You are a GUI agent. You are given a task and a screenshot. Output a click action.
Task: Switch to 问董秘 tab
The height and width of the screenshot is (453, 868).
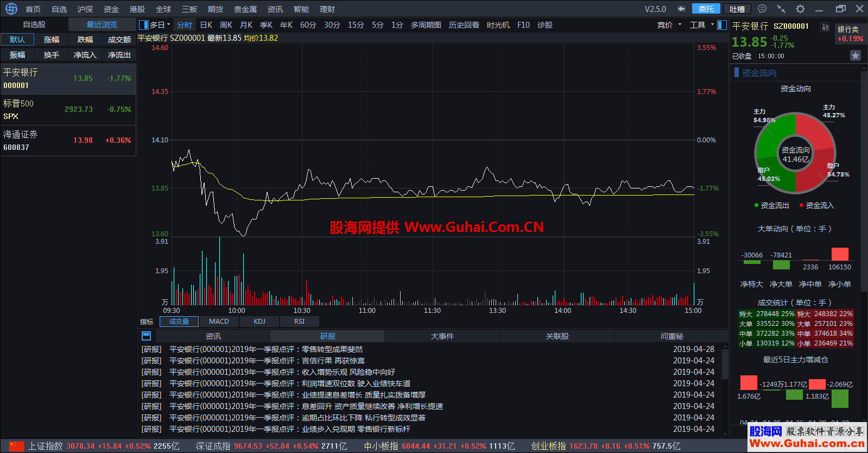pyautogui.click(x=671, y=336)
